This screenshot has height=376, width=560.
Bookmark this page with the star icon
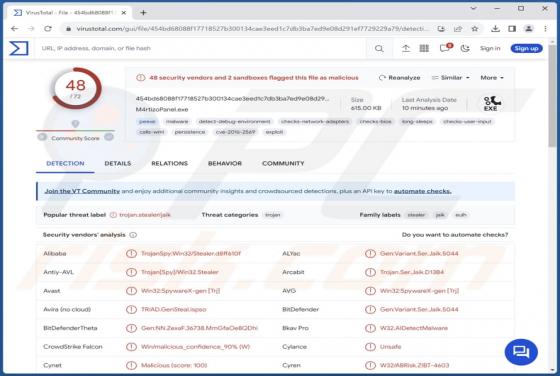[474, 29]
